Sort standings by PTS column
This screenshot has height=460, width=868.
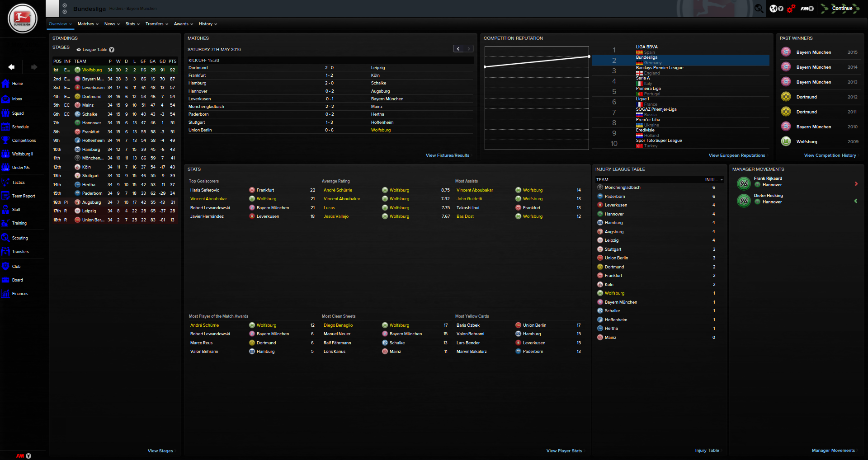tap(172, 61)
